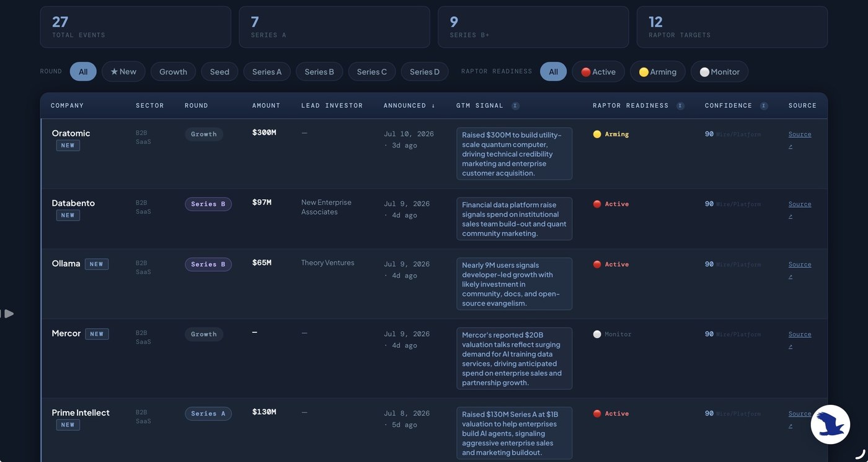
Task: Click the $300M amount cell
Action: coord(264,133)
